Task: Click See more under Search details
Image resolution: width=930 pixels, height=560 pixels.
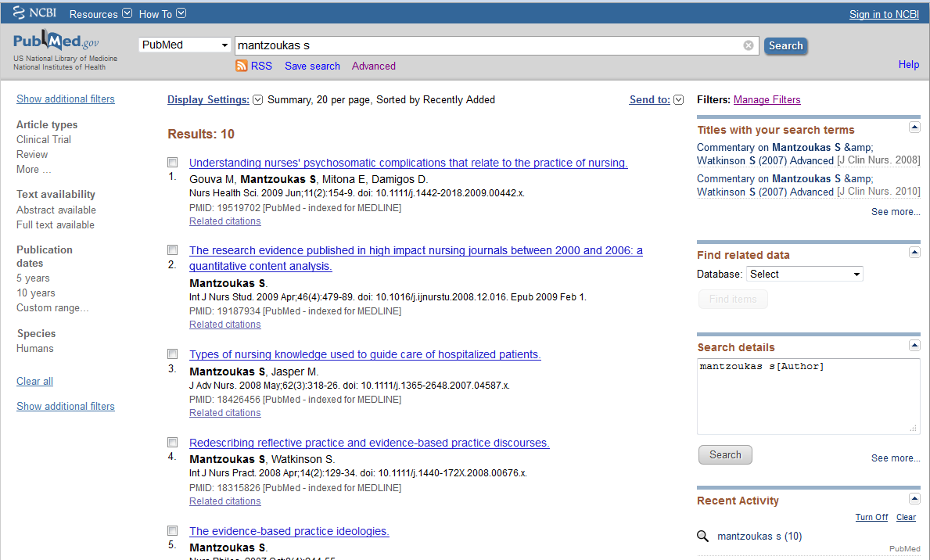Action: pyautogui.click(x=896, y=458)
